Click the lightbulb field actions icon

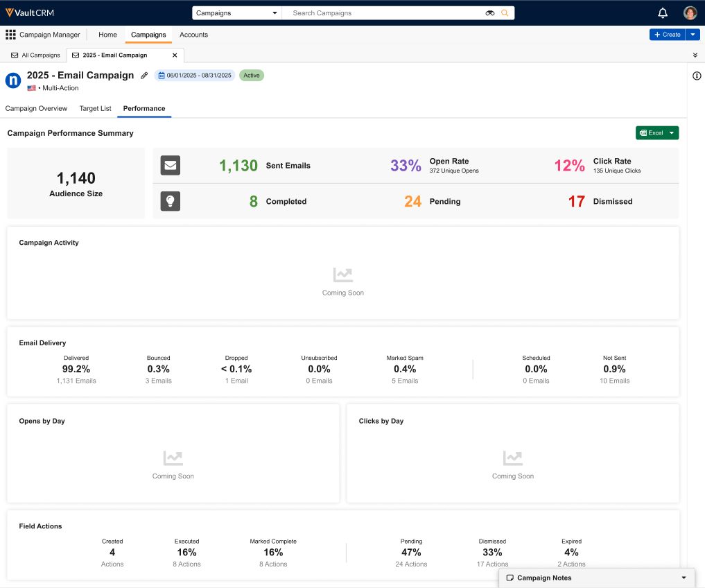[171, 201]
